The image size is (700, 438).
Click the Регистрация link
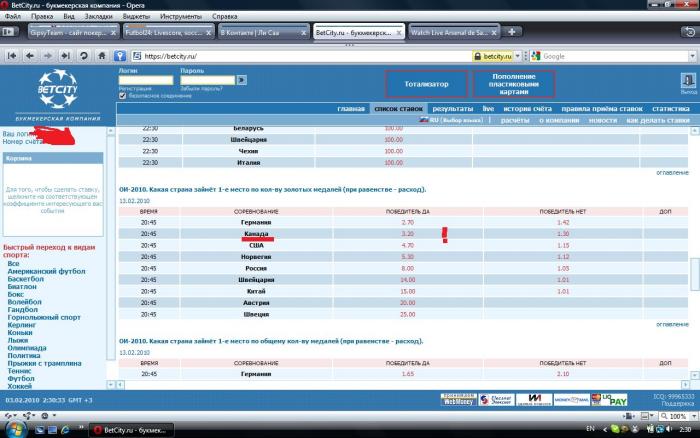(135, 88)
